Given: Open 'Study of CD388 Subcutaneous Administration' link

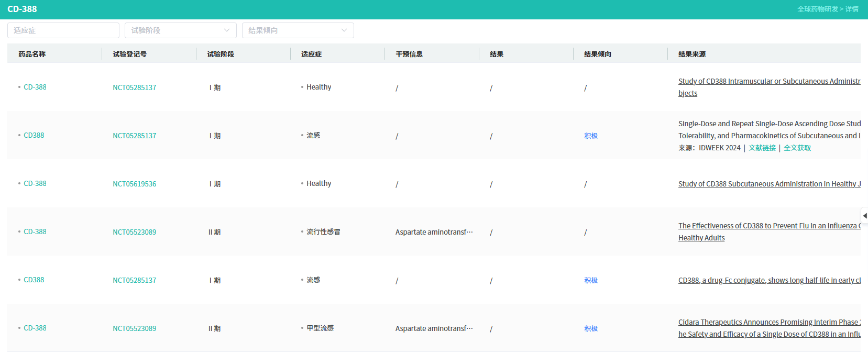Looking at the screenshot, I should [768, 184].
